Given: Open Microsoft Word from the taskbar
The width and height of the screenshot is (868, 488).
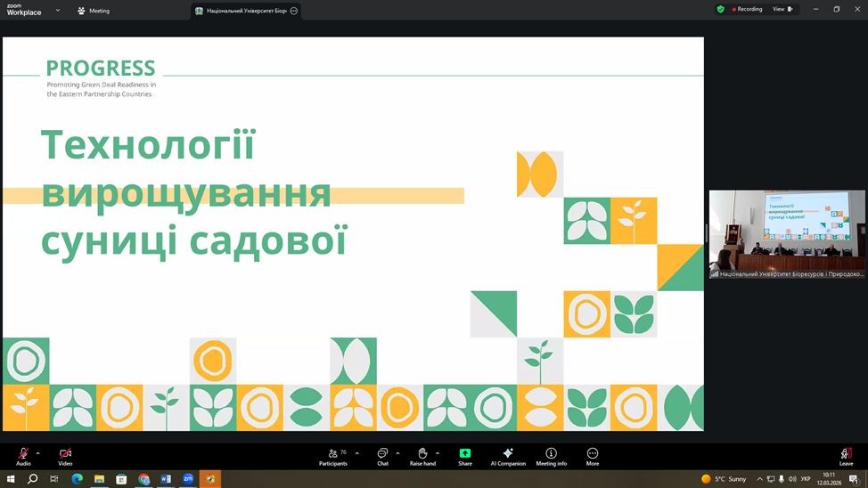Looking at the screenshot, I should tap(166, 478).
